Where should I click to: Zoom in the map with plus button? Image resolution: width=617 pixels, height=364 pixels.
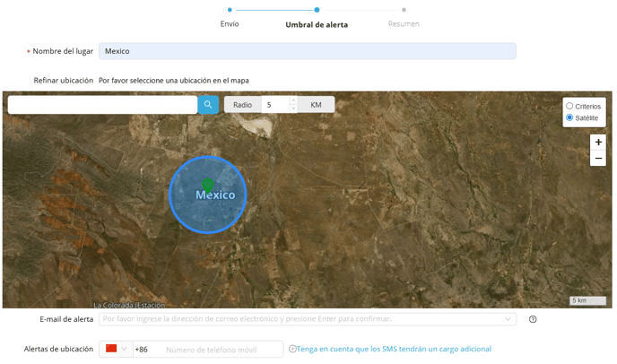(x=598, y=143)
